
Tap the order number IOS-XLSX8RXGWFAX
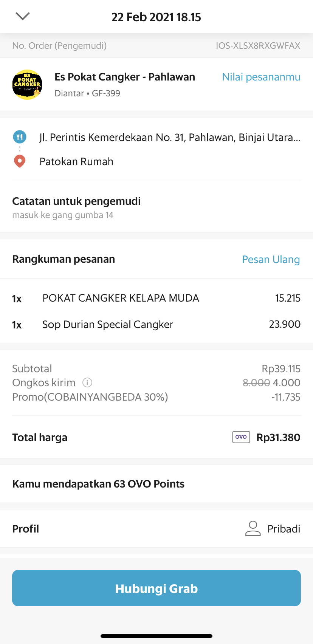click(258, 46)
